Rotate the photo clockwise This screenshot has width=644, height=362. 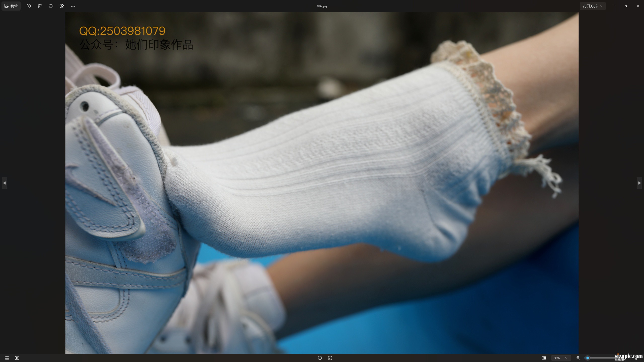[x=29, y=6]
